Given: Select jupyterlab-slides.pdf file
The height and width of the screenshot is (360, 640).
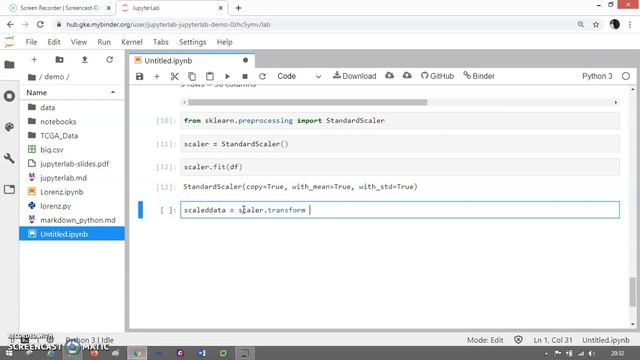Looking at the screenshot, I should (71, 164).
